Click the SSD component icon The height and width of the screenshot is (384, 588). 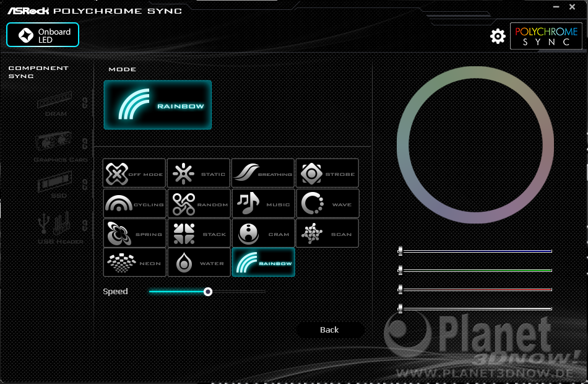[x=54, y=181]
